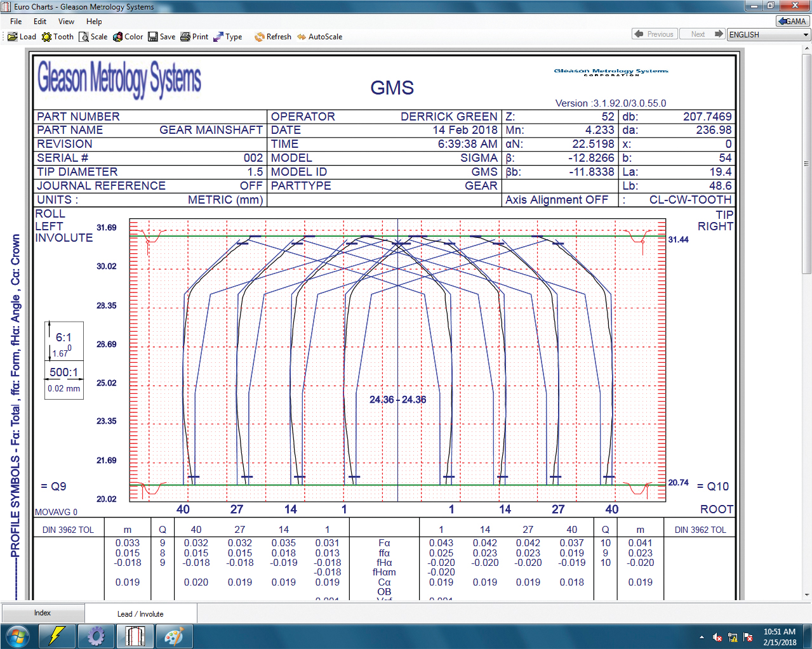Click the right Fα value 0.043
812x649 pixels.
pyautogui.click(x=441, y=543)
